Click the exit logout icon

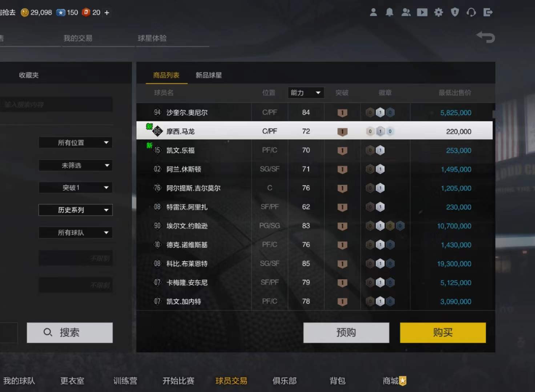488,12
